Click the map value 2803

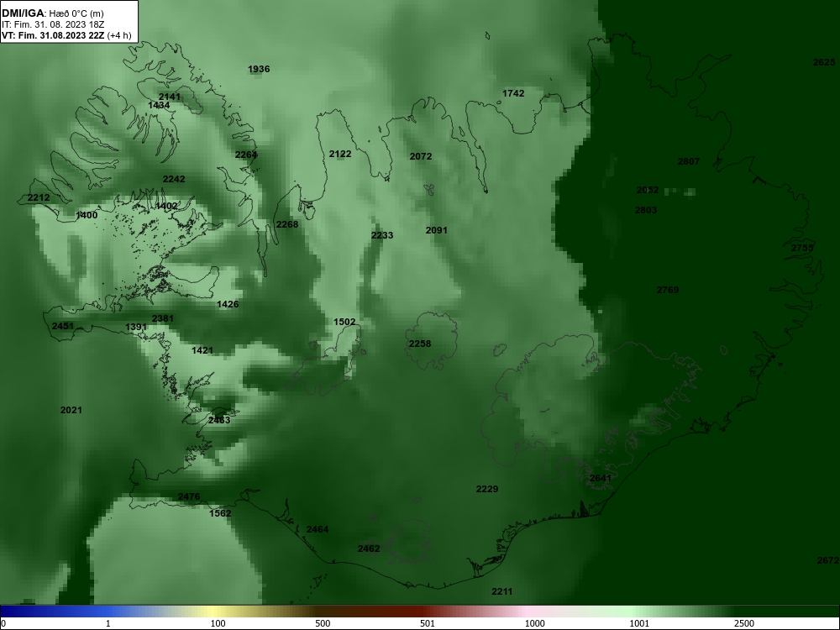tap(646, 211)
